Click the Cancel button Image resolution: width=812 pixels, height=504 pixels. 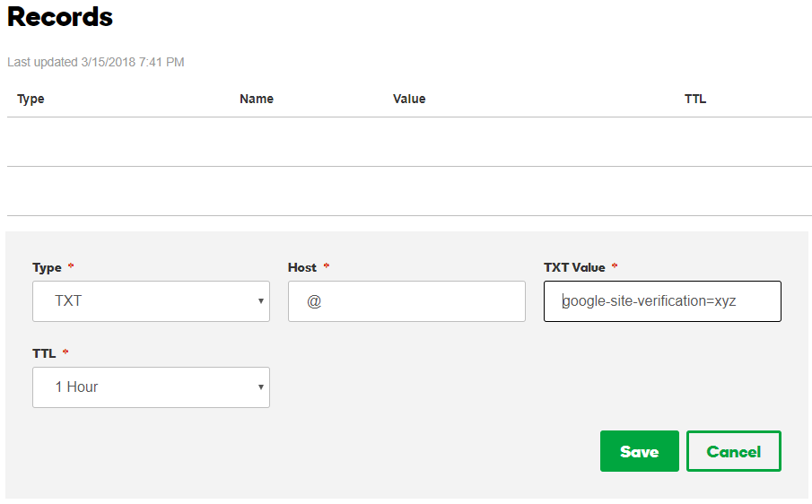[733, 451]
